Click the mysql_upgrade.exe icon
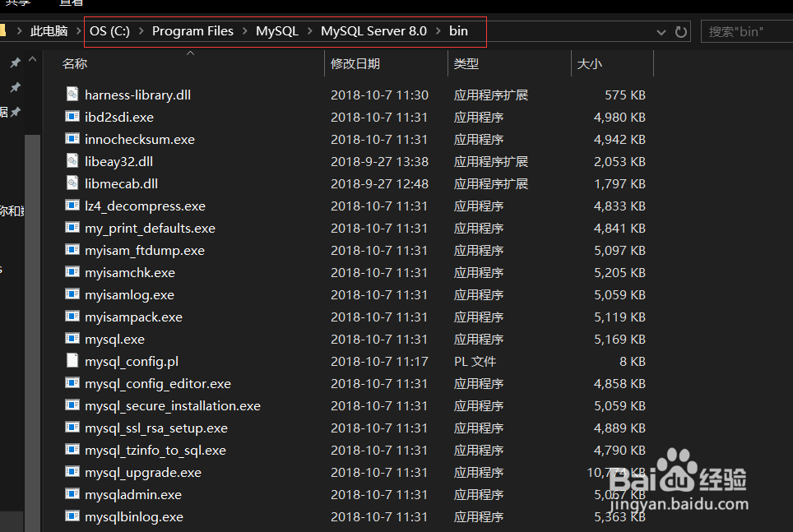The height and width of the screenshot is (532, 793). [72, 472]
